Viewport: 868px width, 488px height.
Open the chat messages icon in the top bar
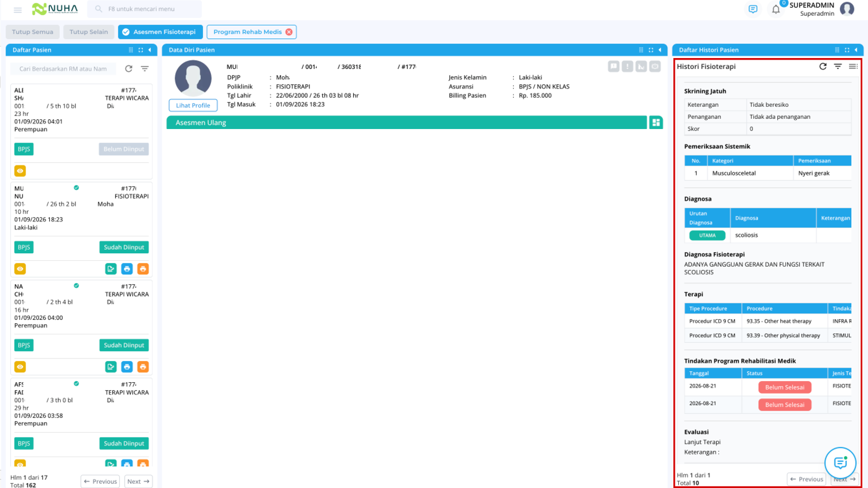click(x=753, y=9)
